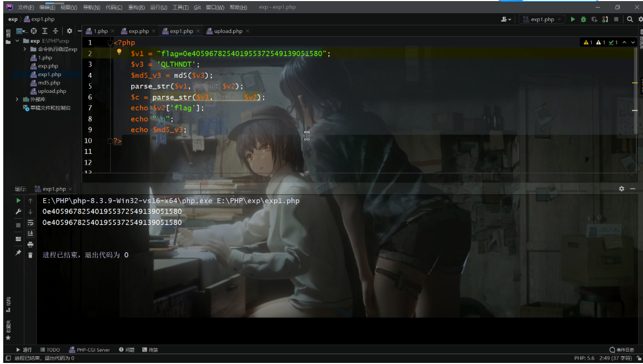Go to previous highlighted error arrow

(624, 42)
